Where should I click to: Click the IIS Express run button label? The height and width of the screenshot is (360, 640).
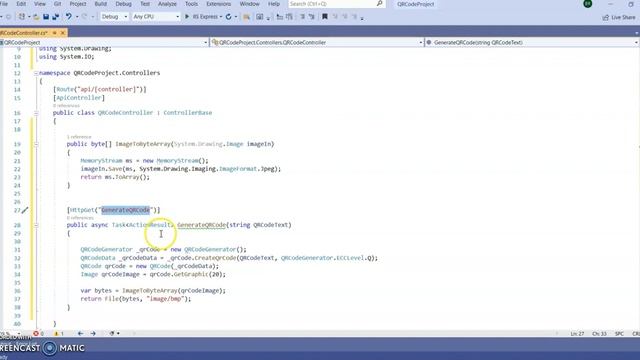pyautogui.click(x=205, y=17)
